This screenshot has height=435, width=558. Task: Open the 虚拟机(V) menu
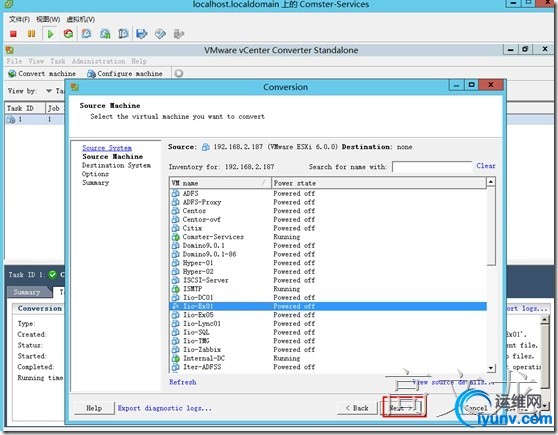tap(80, 19)
